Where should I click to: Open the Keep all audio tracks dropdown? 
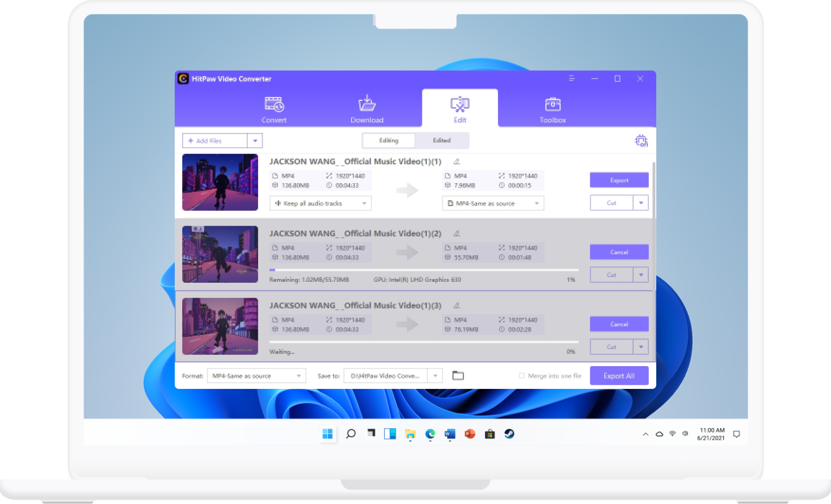click(320, 203)
